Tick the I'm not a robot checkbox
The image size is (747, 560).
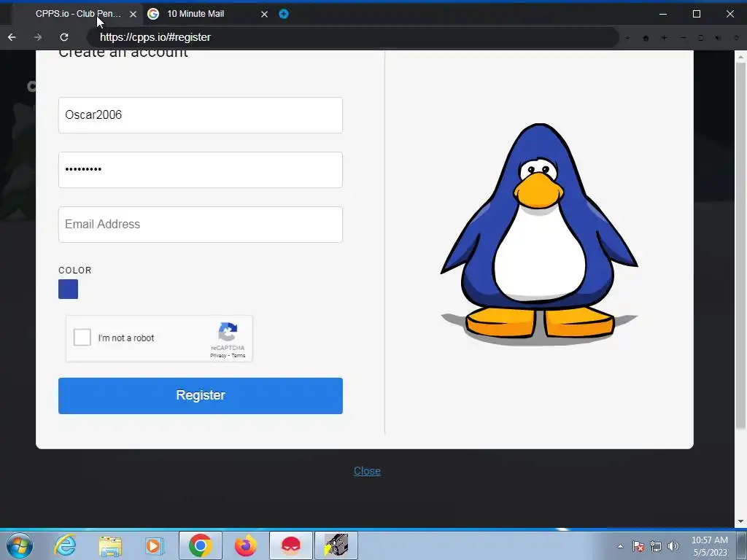pos(82,337)
